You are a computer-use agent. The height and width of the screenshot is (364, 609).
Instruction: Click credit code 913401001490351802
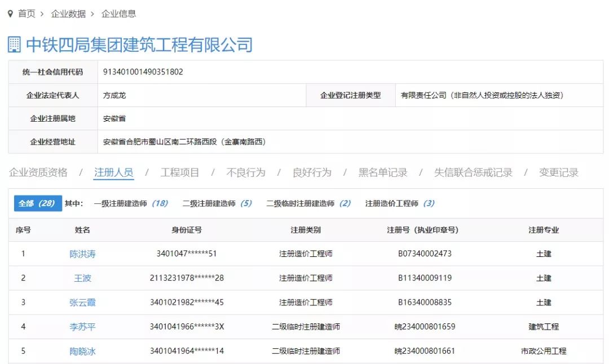(x=143, y=72)
